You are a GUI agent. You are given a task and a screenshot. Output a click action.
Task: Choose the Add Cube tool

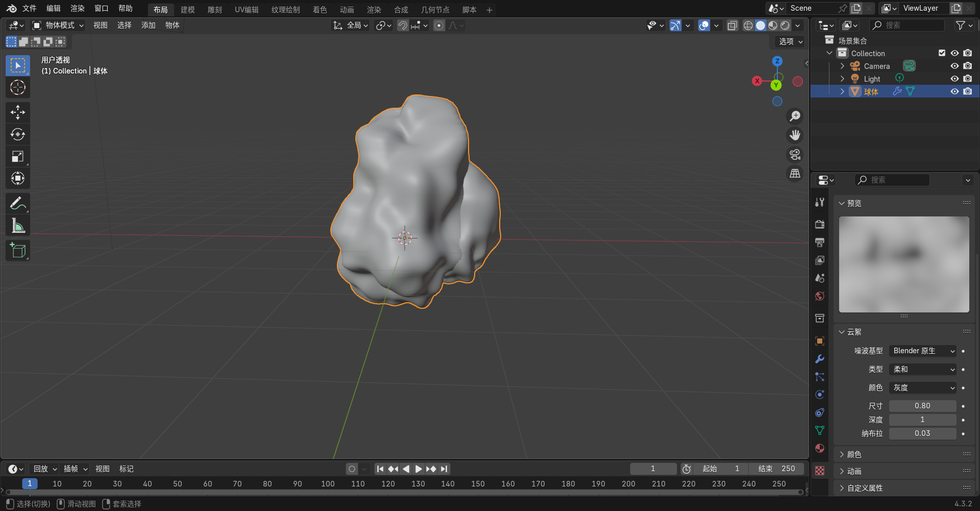18,251
